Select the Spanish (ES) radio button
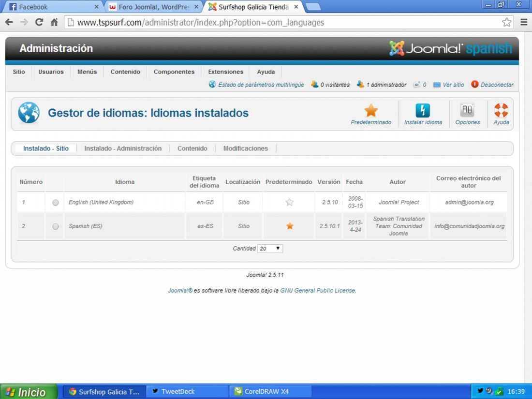The width and height of the screenshot is (532, 399). click(x=55, y=226)
